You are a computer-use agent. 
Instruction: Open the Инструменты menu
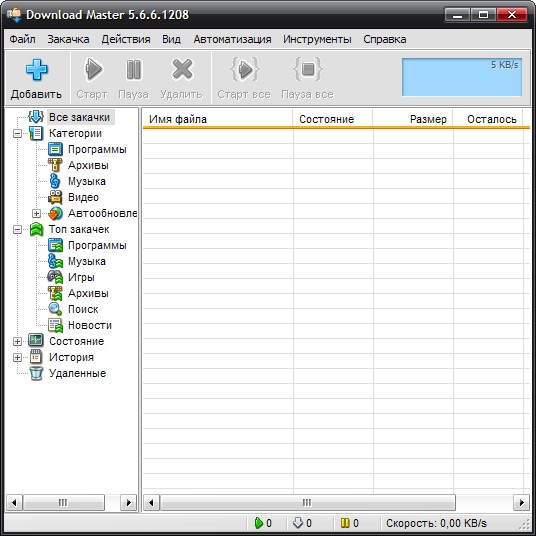coord(317,39)
